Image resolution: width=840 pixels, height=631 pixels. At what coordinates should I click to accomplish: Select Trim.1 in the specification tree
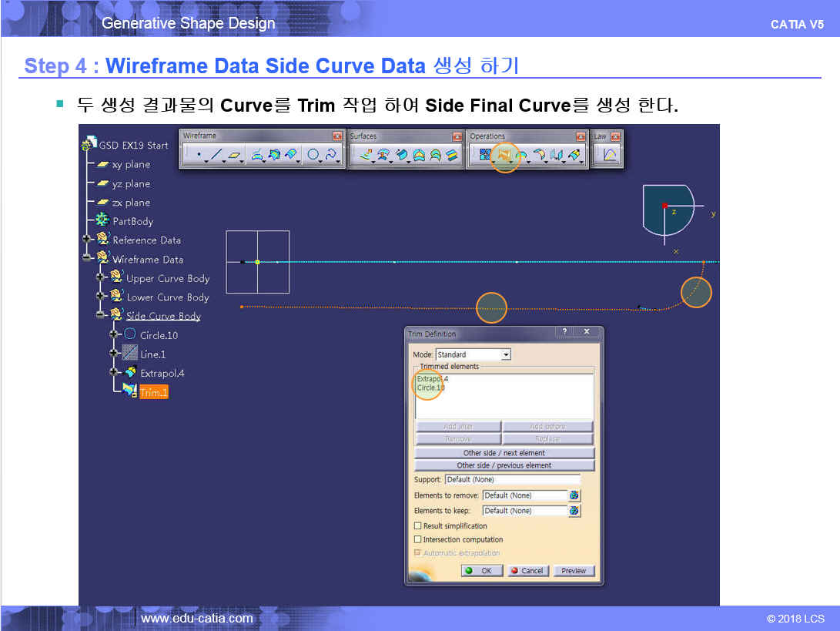point(153,392)
